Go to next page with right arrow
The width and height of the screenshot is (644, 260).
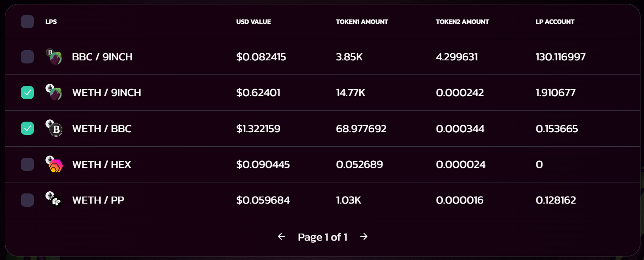[364, 237]
